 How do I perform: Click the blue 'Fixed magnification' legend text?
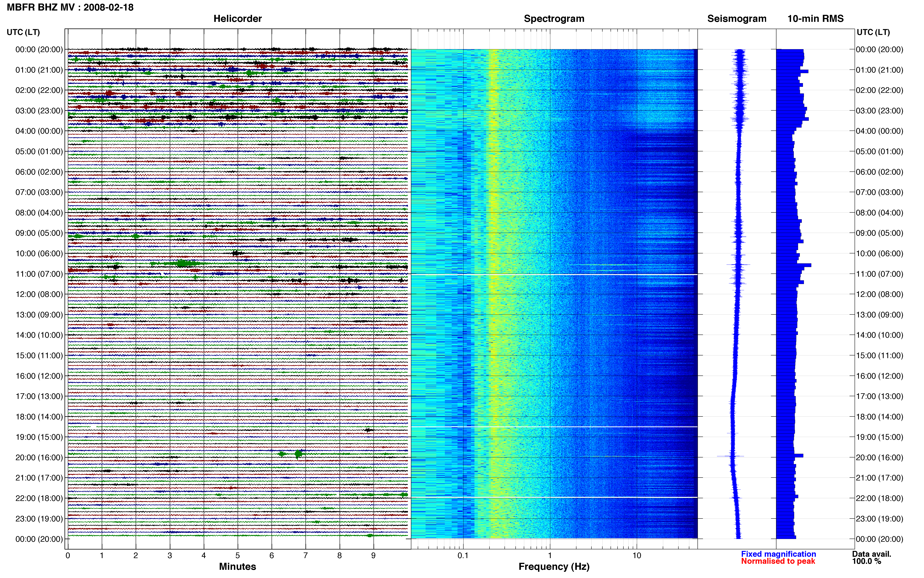(778, 554)
